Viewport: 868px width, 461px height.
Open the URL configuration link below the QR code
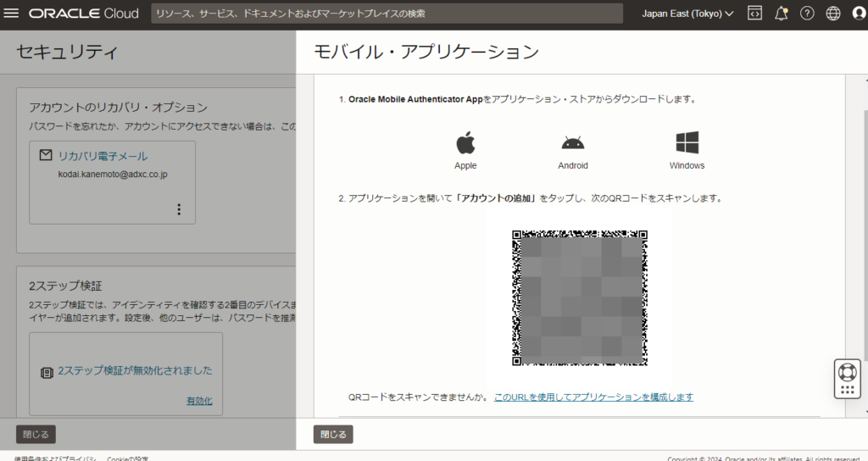pos(593,397)
